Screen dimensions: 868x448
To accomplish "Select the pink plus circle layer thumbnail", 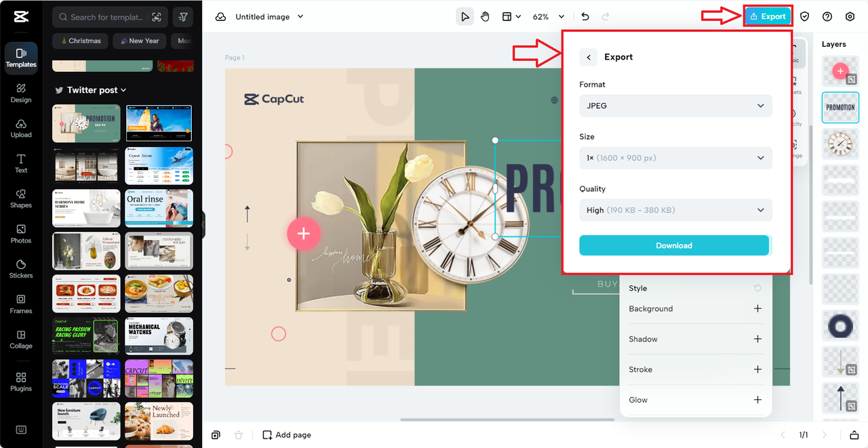I will [840, 71].
